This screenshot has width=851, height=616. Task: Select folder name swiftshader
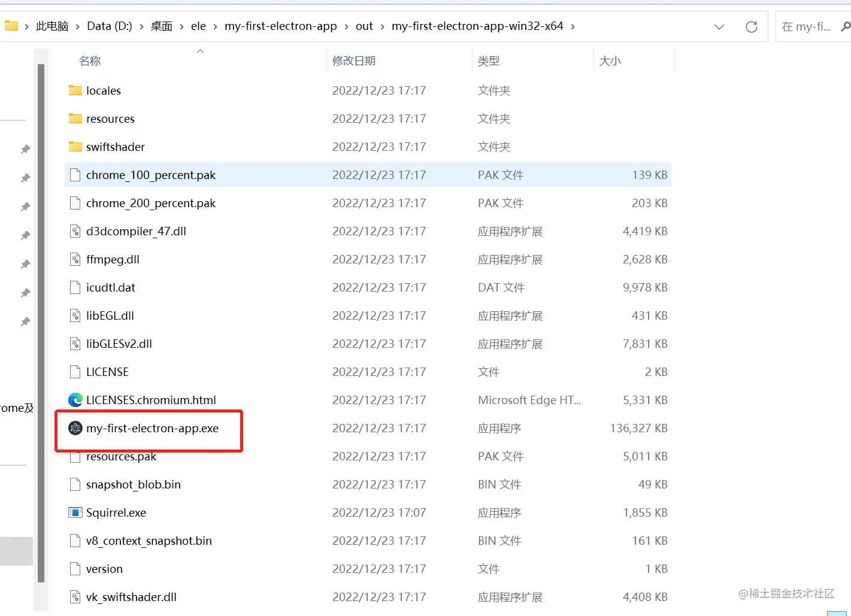click(x=116, y=147)
